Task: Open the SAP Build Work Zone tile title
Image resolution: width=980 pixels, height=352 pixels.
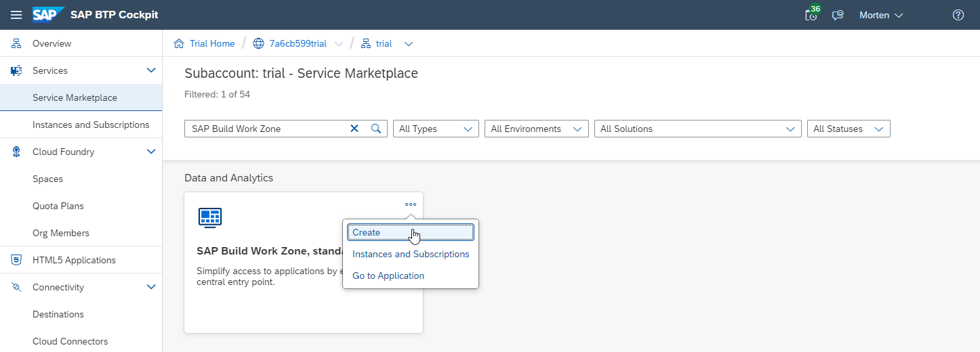Action: tap(269, 251)
